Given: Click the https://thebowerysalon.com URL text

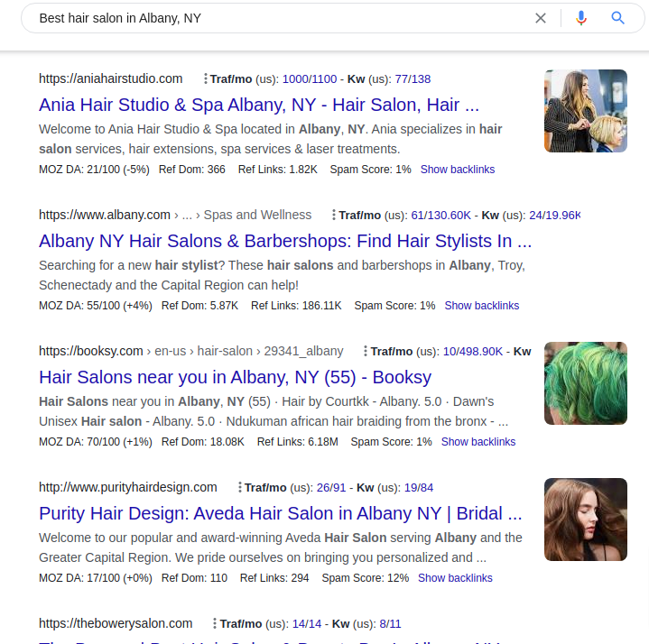Looking at the screenshot, I should (x=116, y=623).
